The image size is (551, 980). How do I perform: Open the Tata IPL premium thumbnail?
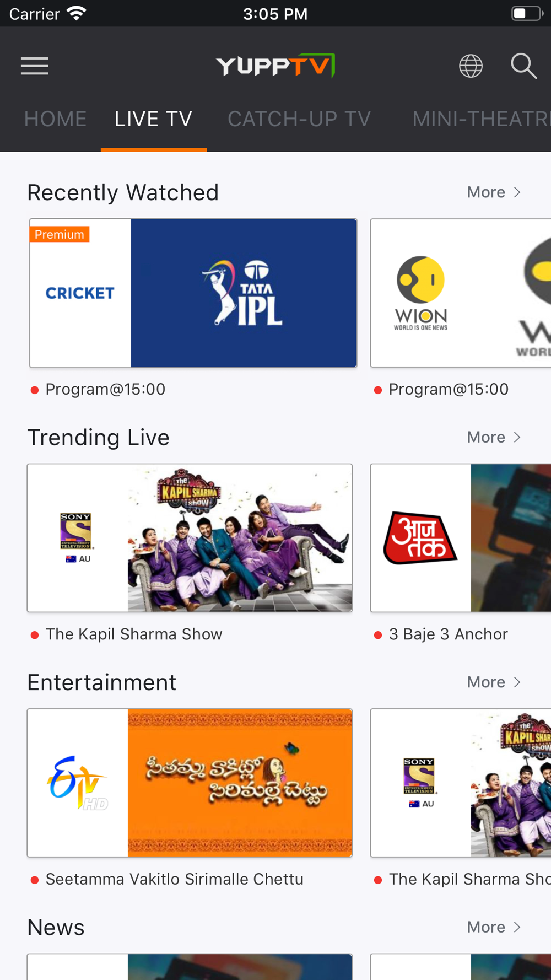pos(244,293)
